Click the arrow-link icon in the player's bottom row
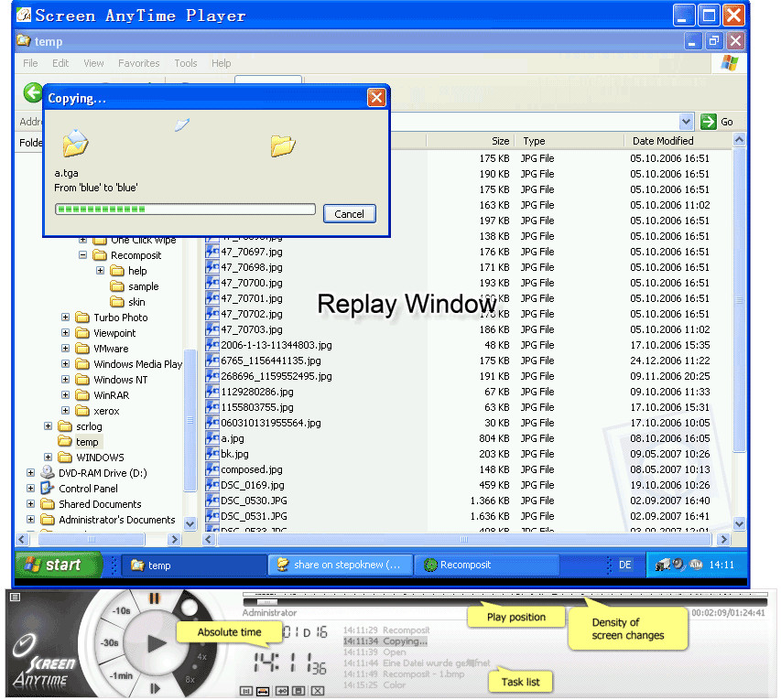The image size is (781, 700). (x=282, y=691)
